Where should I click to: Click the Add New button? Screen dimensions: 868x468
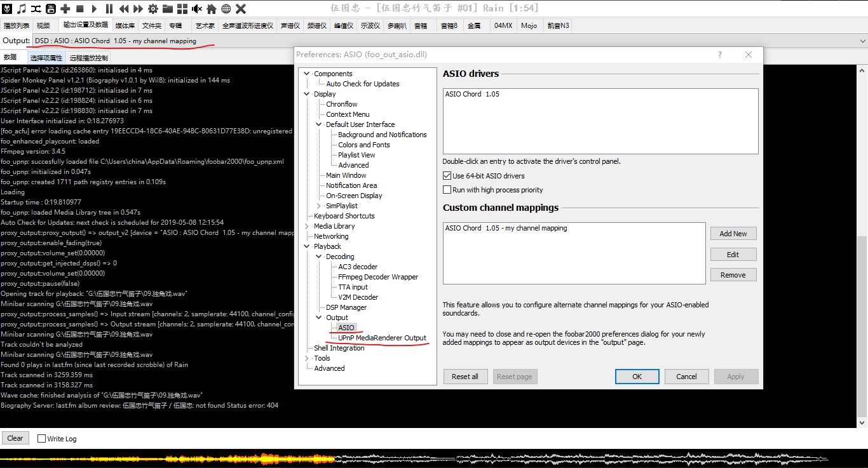[x=733, y=234]
